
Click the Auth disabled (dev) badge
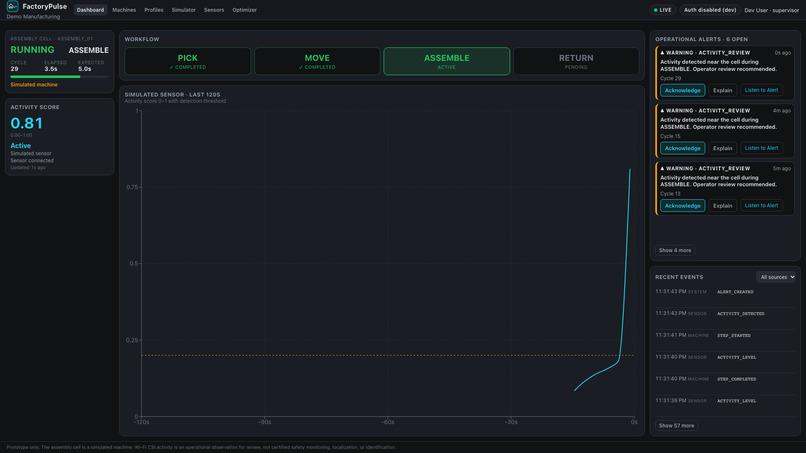click(709, 10)
